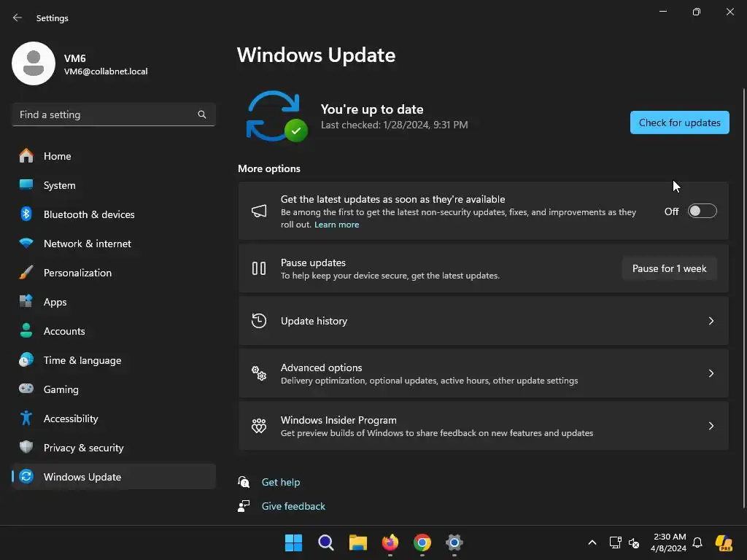
Task: Open the Learn more link
Action: pos(336,225)
